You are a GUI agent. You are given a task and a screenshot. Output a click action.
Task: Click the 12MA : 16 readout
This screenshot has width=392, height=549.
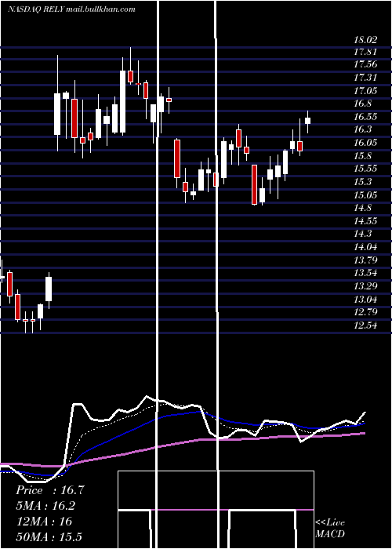click(x=44, y=522)
